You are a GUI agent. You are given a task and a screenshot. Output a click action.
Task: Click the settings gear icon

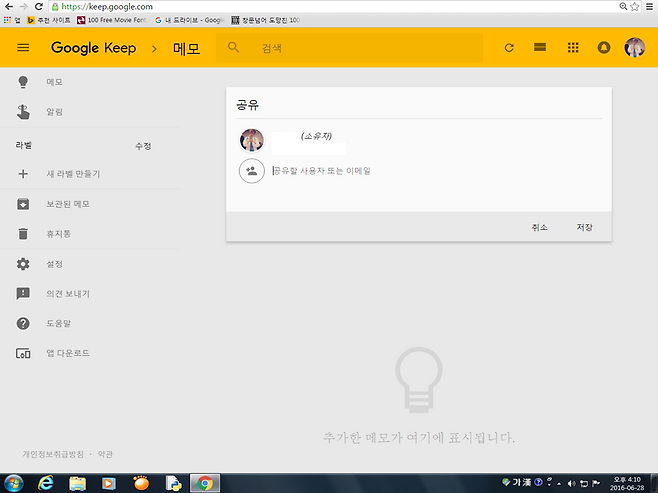point(23,264)
